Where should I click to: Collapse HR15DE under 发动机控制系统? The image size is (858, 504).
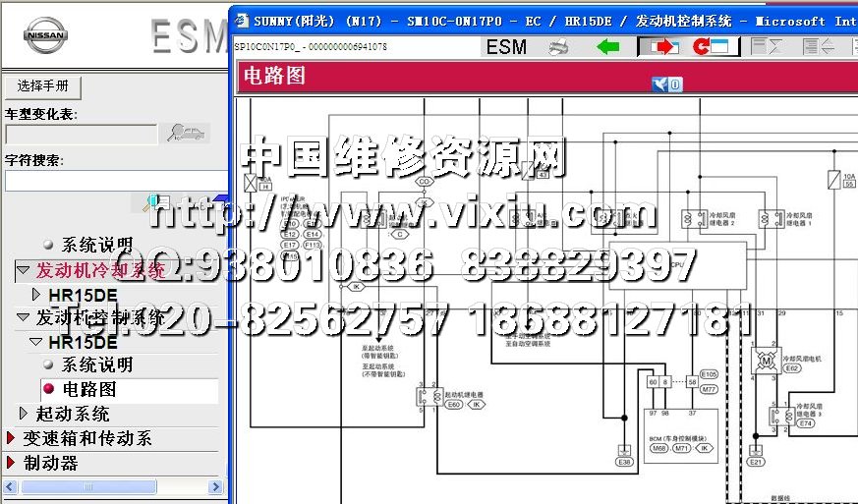point(36,342)
